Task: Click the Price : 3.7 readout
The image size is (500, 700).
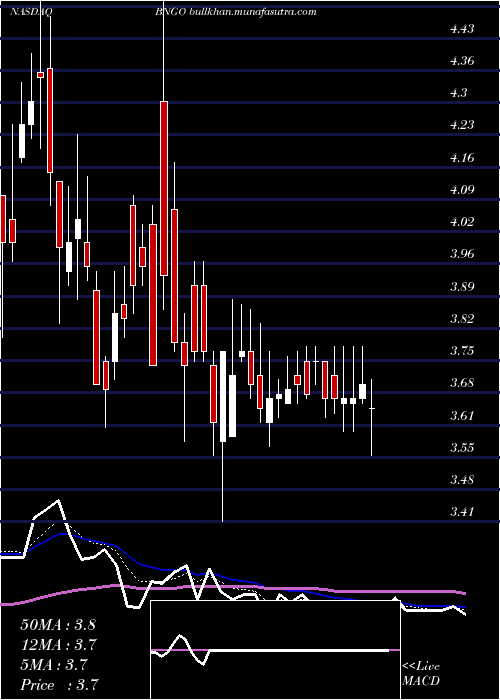Action: click(x=58, y=685)
